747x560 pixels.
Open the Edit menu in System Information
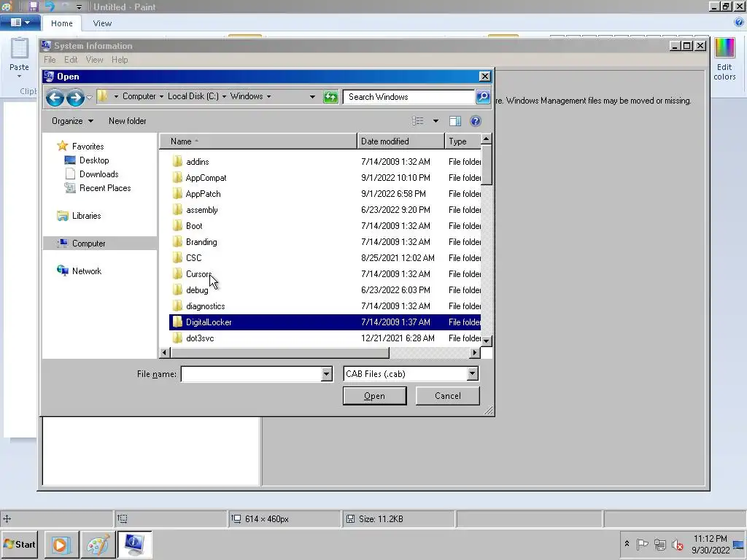point(71,60)
